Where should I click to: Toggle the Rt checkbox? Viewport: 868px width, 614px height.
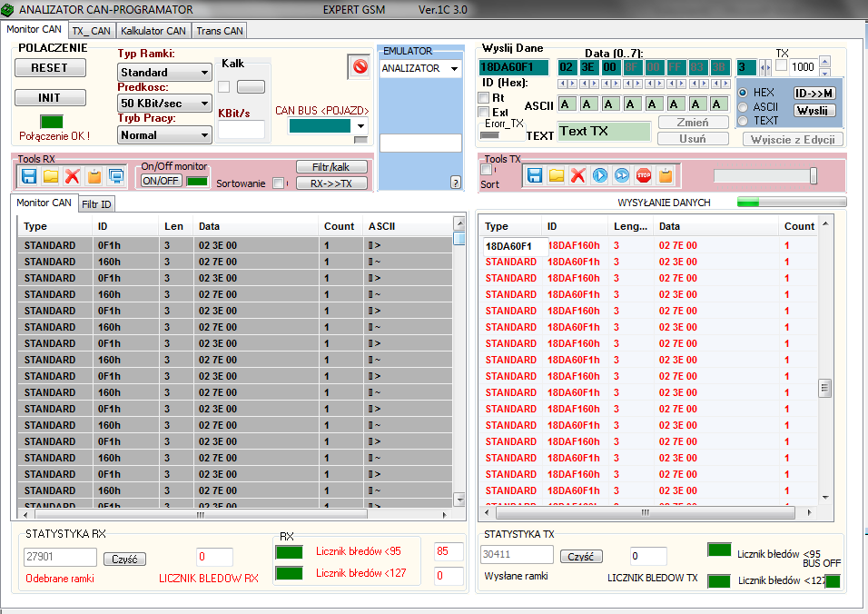click(484, 98)
